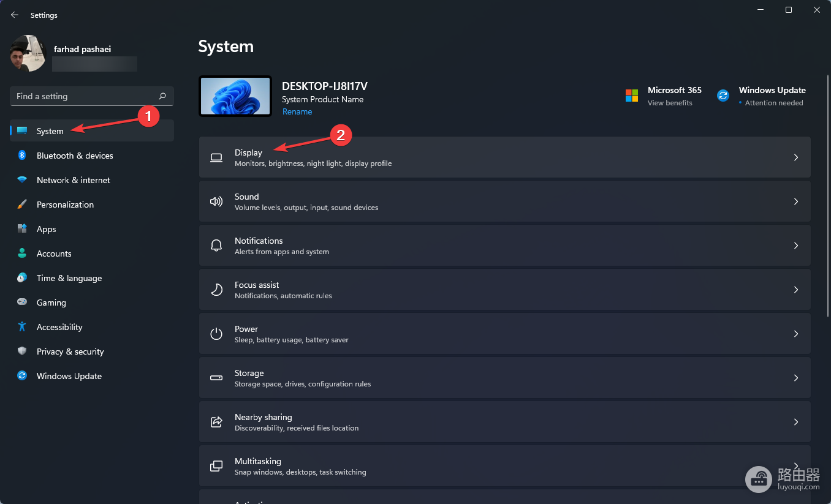831x504 pixels.
Task: Click the Rename link under PC name
Action: coord(297,111)
